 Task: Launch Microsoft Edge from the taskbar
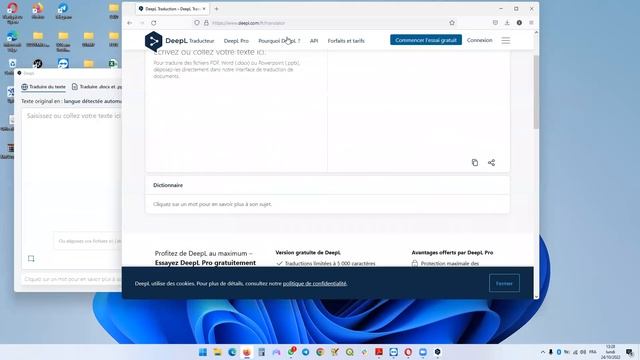tap(232, 352)
